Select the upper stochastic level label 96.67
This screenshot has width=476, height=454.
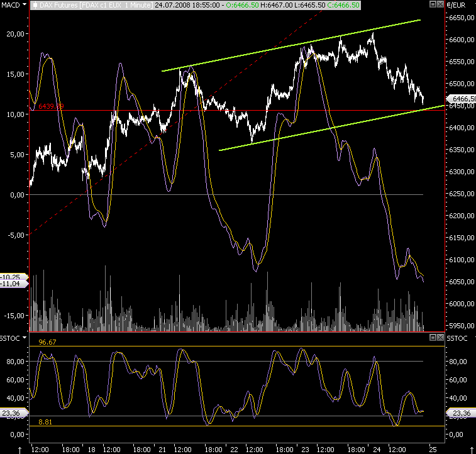[x=47, y=342]
